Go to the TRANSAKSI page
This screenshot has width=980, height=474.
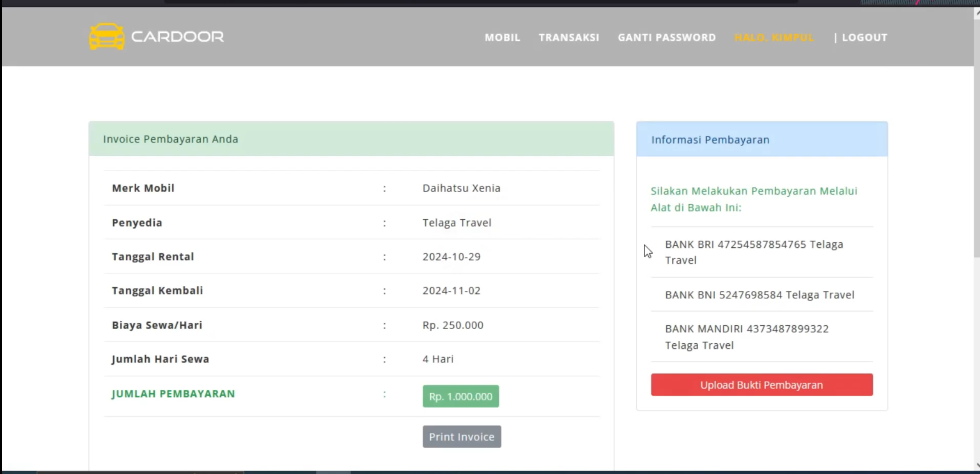[x=569, y=37]
